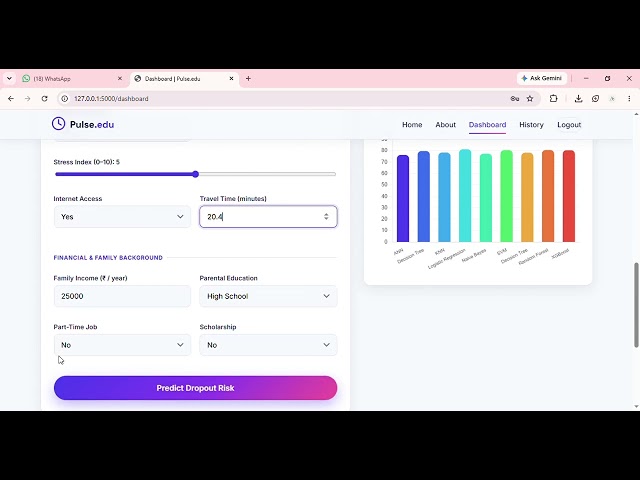Click the 'FINANCIAL & FAMILY BACKGROUND' heading
The width and height of the screenshot is (640, 480).
108,258
